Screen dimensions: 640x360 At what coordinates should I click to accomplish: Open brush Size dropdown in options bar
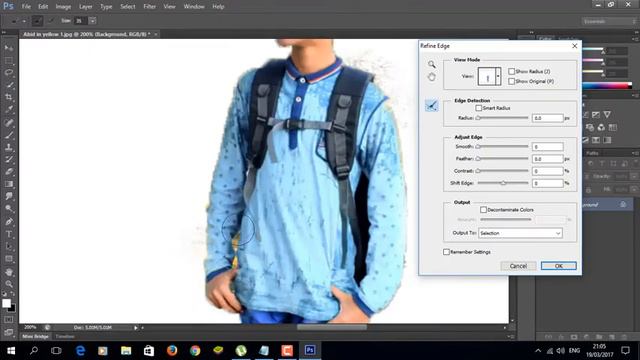pyautogui.click(x=93, y=21)
